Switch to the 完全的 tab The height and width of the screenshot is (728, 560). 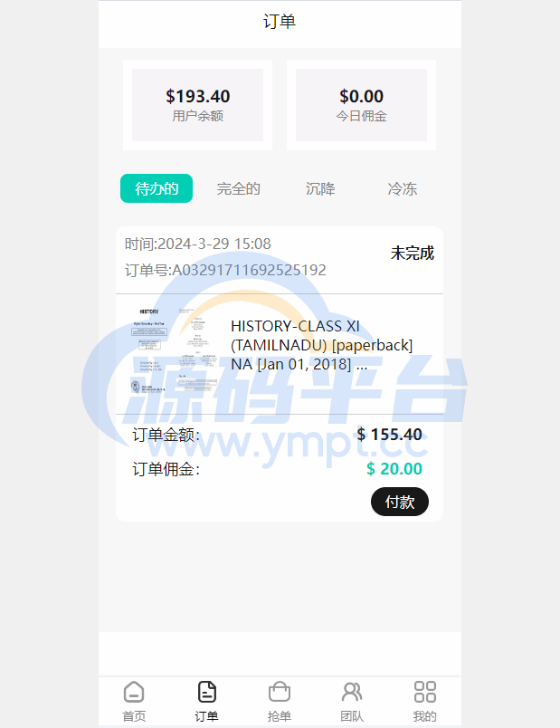click(x=239, y=189)
